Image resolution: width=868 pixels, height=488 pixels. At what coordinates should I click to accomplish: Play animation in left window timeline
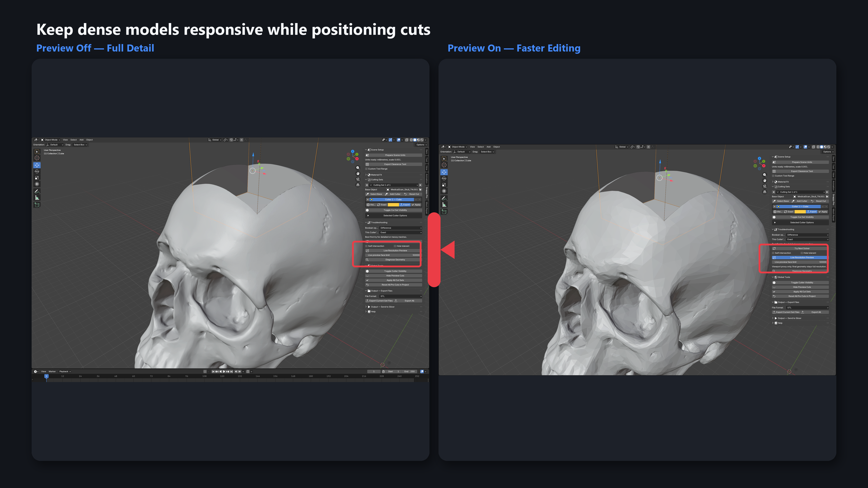(x=224, y=371)
